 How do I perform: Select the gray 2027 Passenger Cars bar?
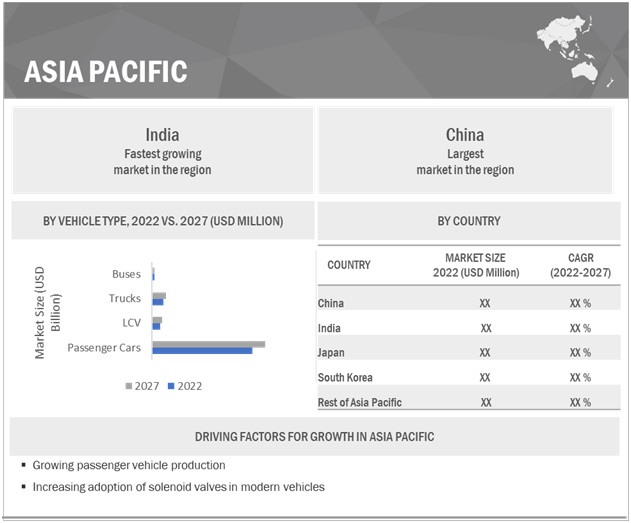[208, 344]
